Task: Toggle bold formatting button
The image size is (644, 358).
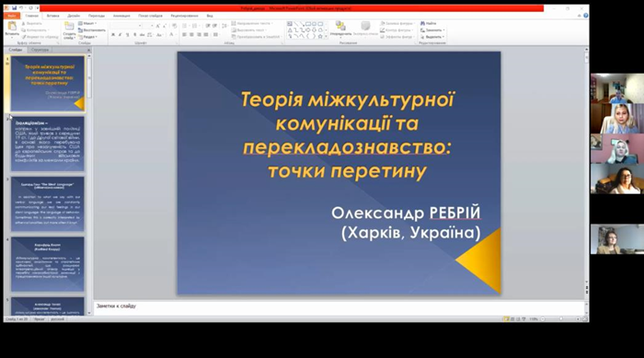Action: coord(113,35)
